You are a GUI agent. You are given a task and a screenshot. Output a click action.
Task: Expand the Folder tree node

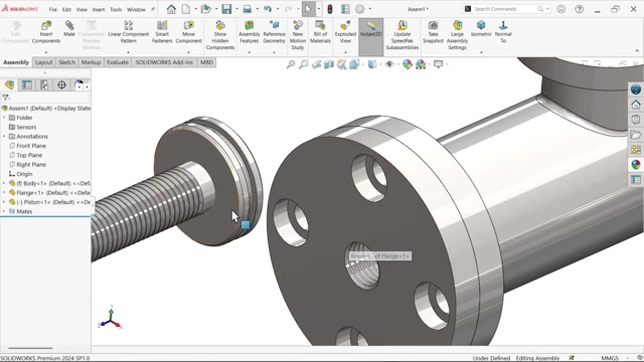[4, 118]
